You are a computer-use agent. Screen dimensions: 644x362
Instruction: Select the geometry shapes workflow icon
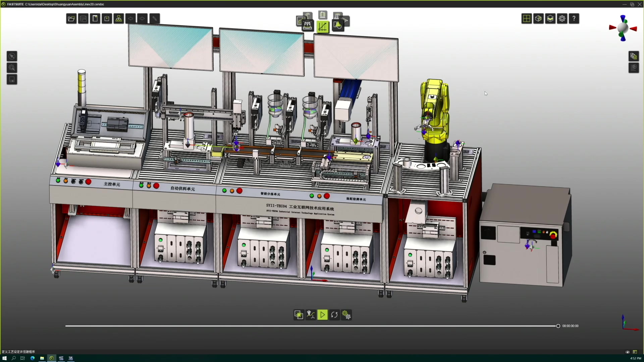click(337, 25)
